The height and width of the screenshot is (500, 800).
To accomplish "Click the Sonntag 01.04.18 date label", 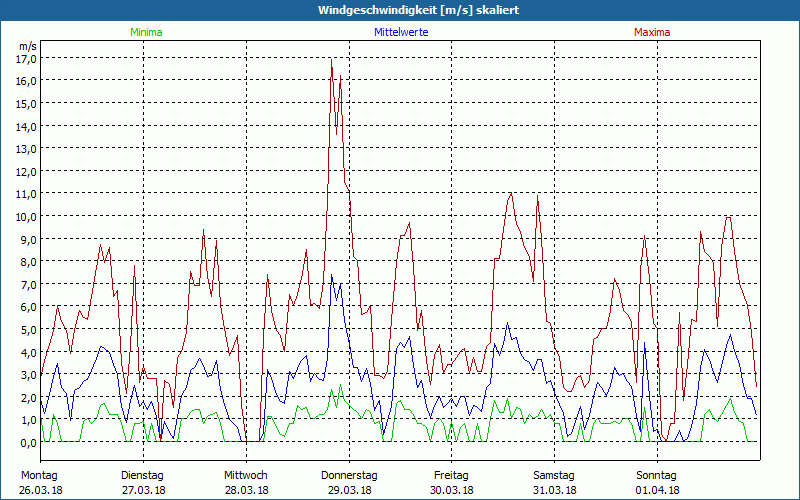I will click(x=657, y=483).
